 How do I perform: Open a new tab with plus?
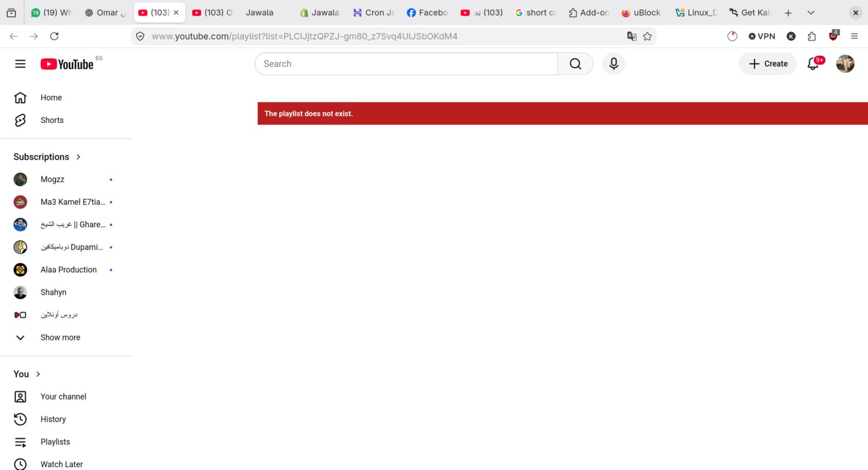[x=788, y=12]
